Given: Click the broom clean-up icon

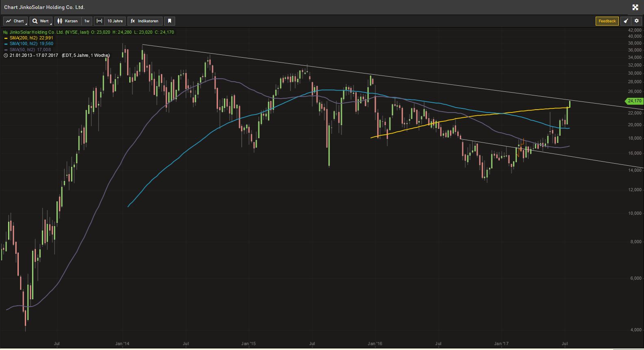Looking at the screenshot, I should (x=626, y=21).
